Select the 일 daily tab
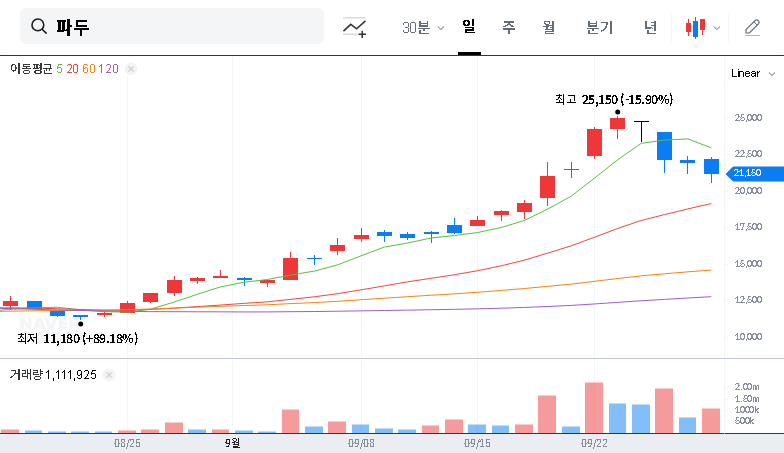The height and width of the screenshot is (453, 784). point(469,26)
